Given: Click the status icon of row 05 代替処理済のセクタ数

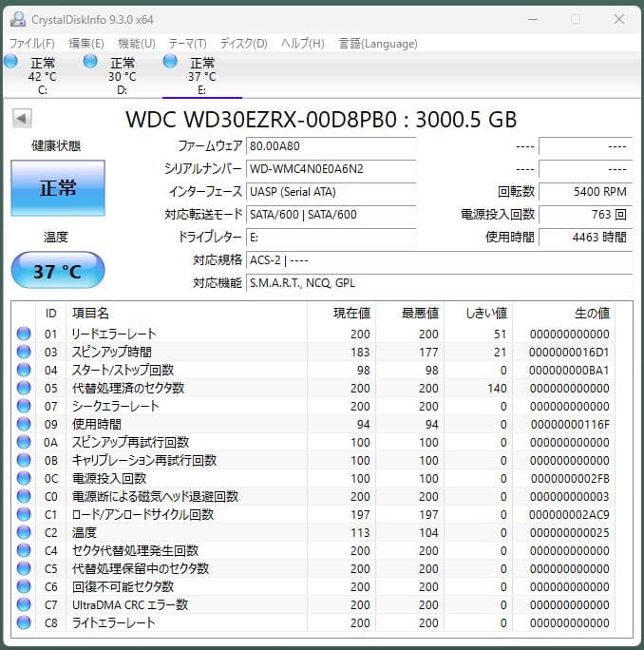Looking at the screenshot, I should click(24, 388).
